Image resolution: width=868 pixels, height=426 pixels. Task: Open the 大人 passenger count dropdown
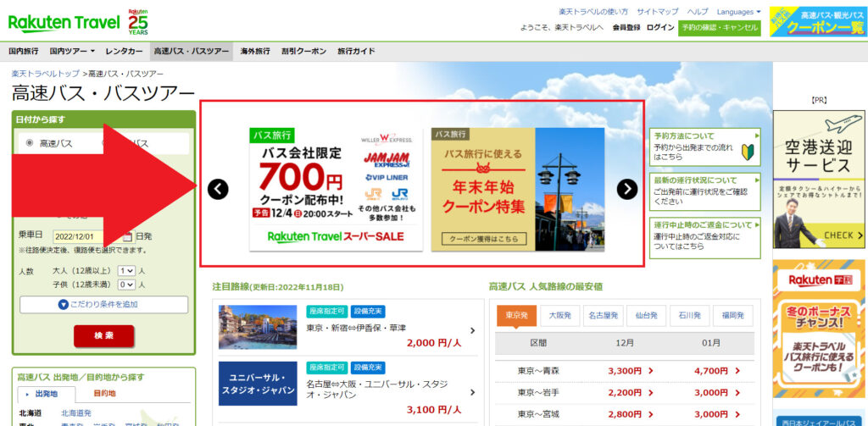[126, 270]
